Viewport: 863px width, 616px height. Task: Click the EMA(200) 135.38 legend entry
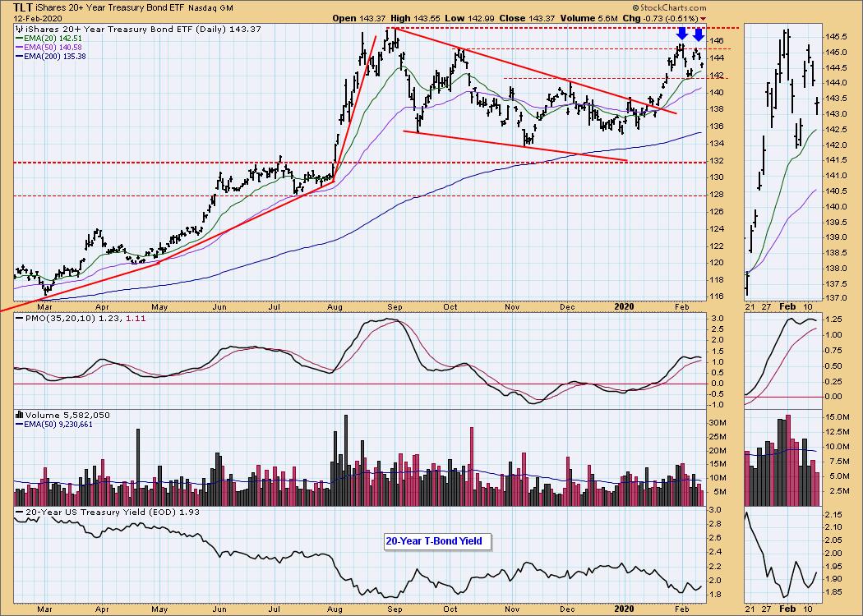55,57
